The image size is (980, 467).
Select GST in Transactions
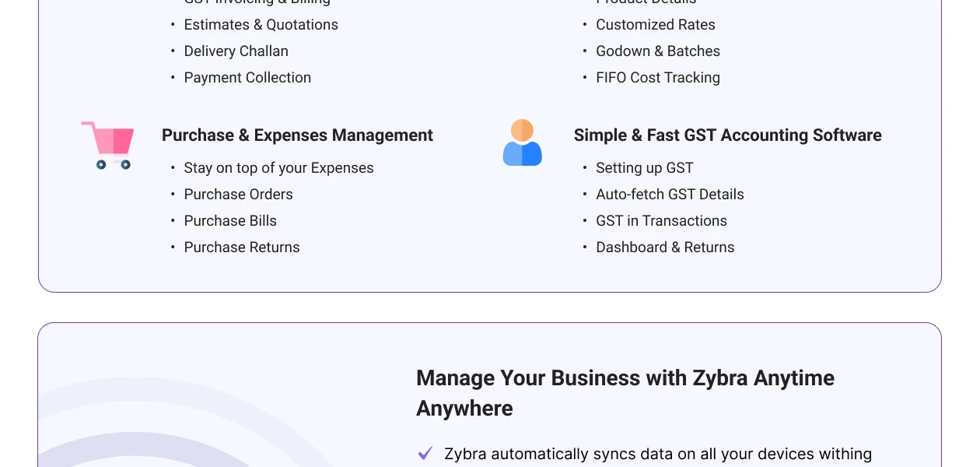661,221
